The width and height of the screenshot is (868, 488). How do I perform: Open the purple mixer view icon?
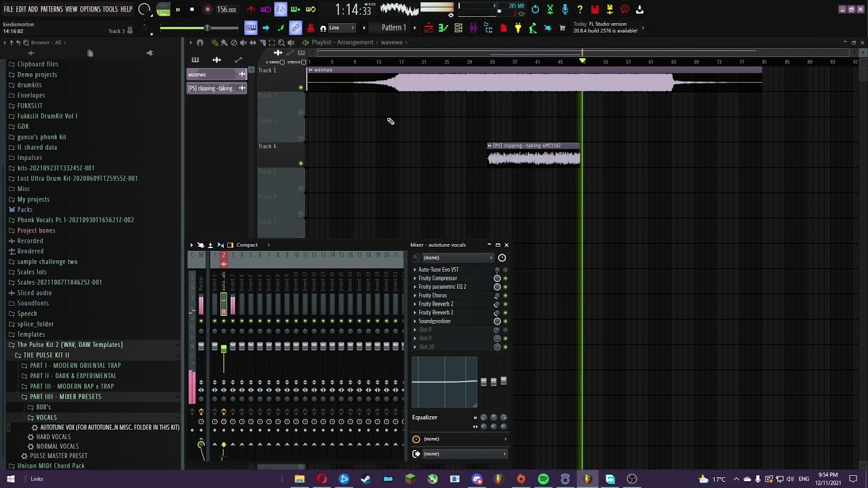point(473,28)
